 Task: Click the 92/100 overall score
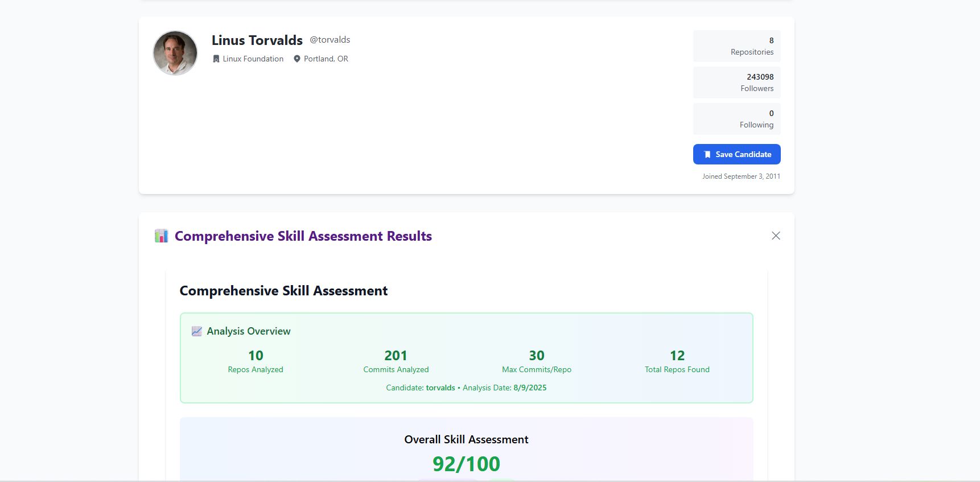[x=467, y=464]
